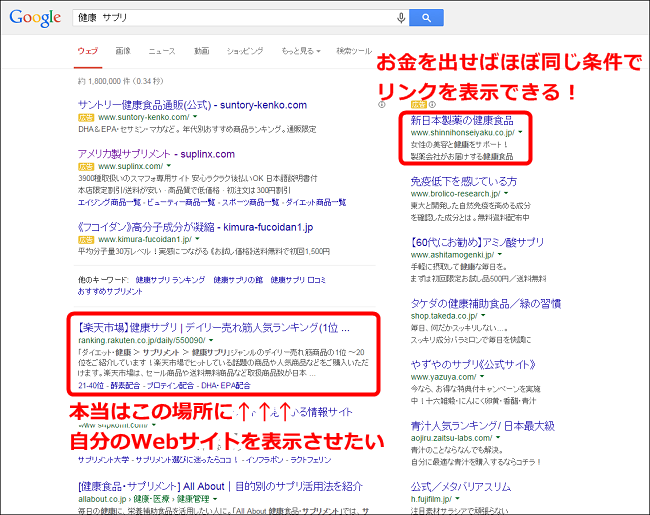Expand the もっと見る dropdown
The image size is (650, 515).
pyautogui.click(x=301, y=51)
